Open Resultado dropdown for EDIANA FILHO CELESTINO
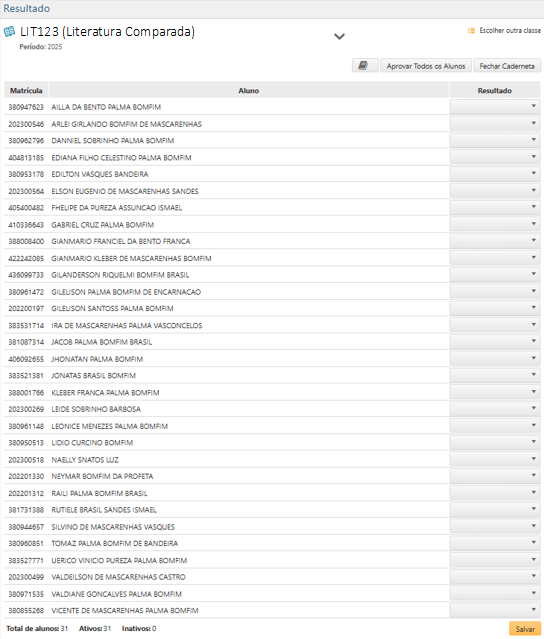Viewport: 544px width, 639px height. tap(495, 157)
